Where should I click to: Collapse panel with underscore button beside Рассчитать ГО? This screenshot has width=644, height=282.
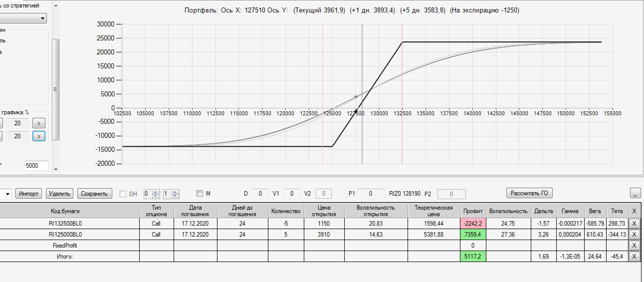[636, 193]
